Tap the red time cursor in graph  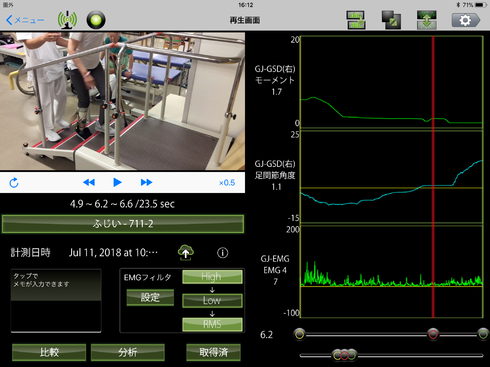[x=433, y=177]
